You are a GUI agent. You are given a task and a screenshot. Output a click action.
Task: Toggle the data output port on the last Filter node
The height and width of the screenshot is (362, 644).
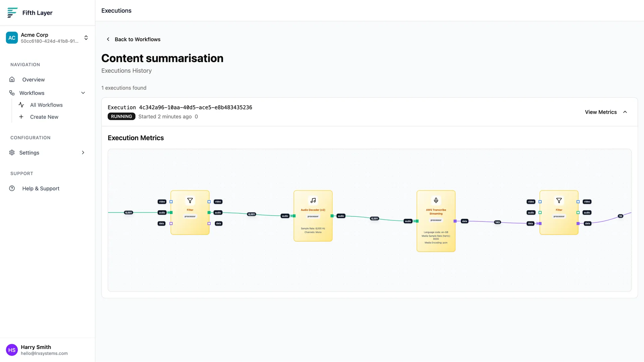pos(578,223)
